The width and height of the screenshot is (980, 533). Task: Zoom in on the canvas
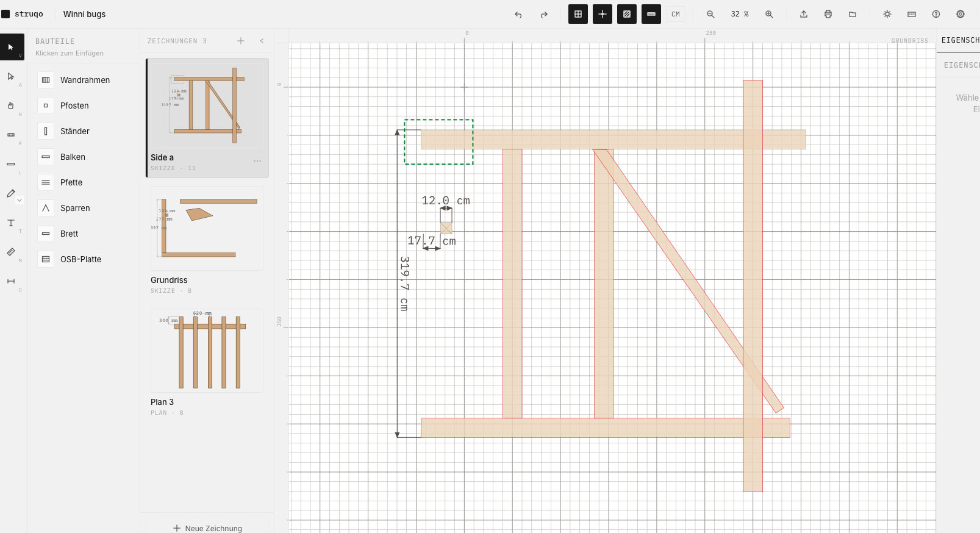tap(769, 14)
